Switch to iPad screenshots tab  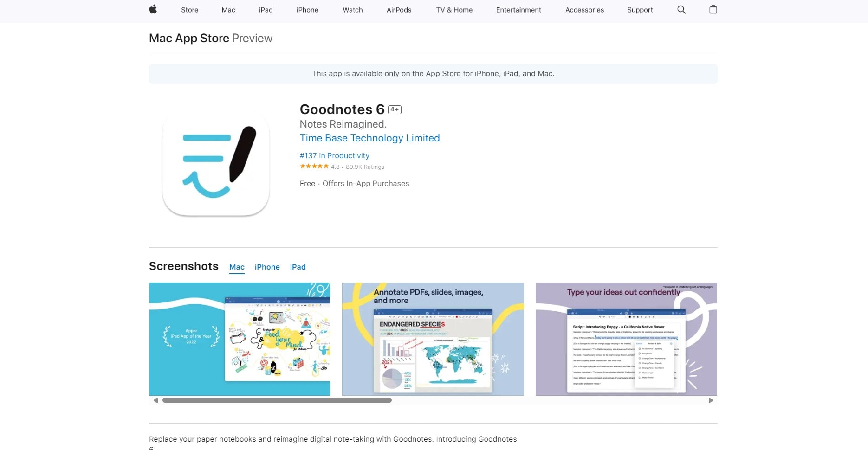[x=298, y=267]
